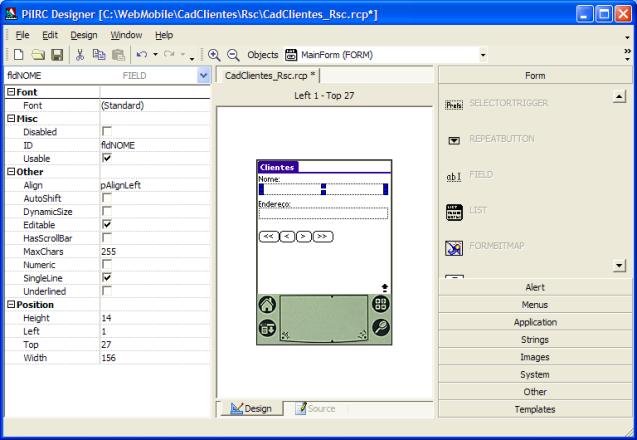Collapse the Position property group
637x440 pixels.
point(10,304)
